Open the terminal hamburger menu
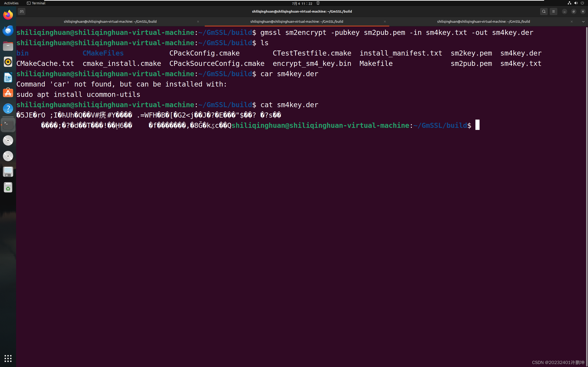The width and height of the screenshot is (588, 367). pos(554,11)
